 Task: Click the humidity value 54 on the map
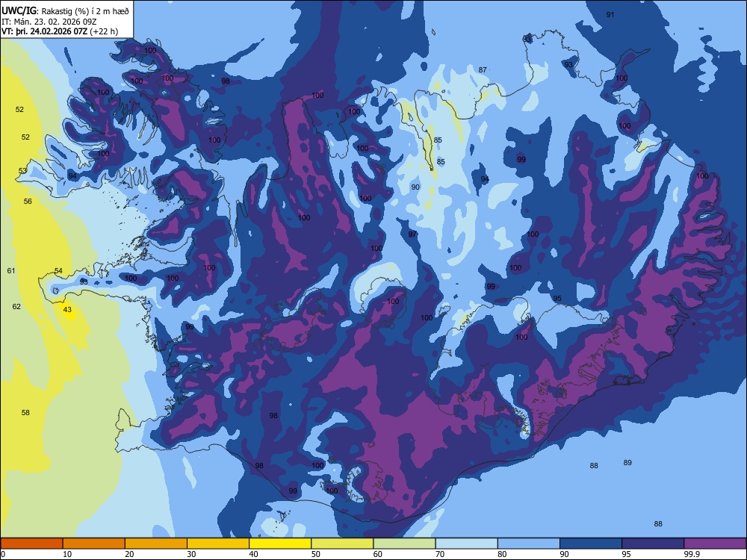[58, 271]
